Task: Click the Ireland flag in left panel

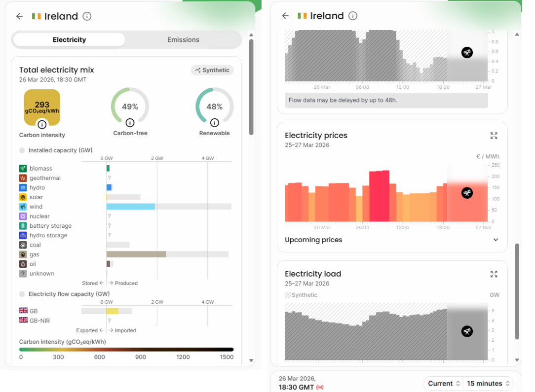Action: (36, 16)
